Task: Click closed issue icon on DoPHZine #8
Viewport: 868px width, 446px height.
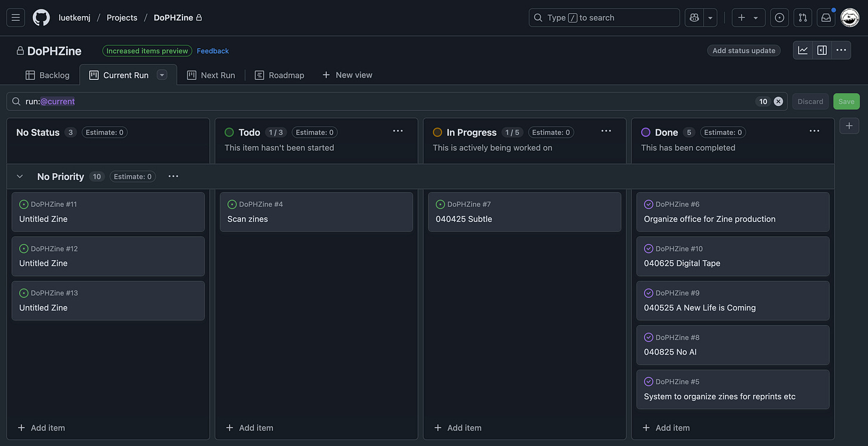Action: (x=649, y=337)
